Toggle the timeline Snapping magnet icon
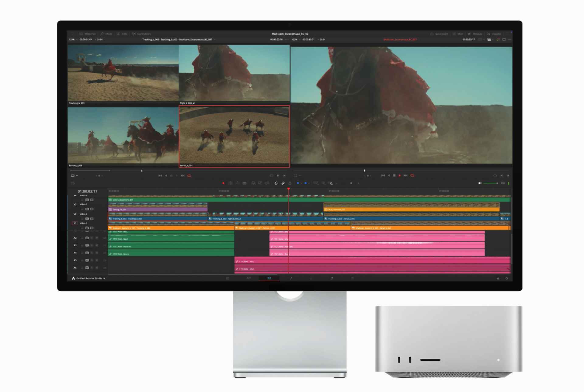The width and height of the screenshot is (584, 392). pyautogui.click(x=276, y=183)
